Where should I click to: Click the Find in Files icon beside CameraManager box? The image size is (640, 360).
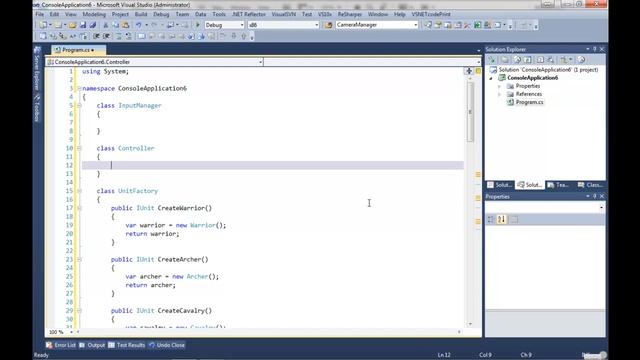(x=328, y=25)
